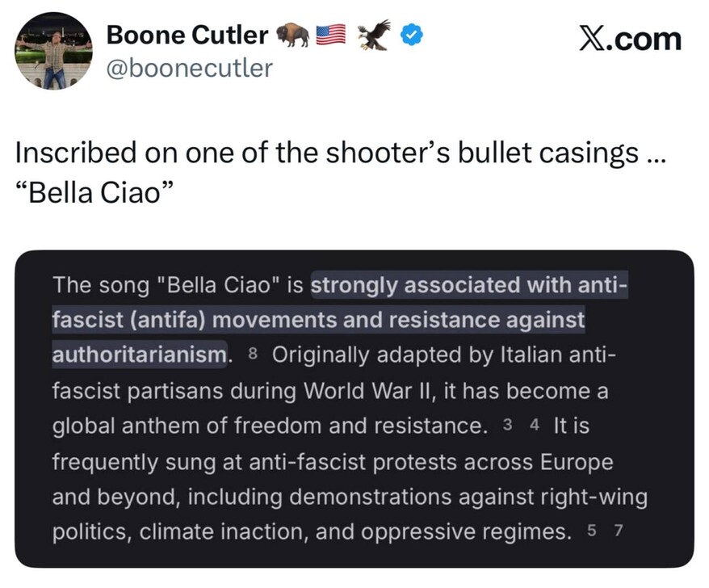Click the eagle emoji icon
709x588 pixels.
click(374, 35)
